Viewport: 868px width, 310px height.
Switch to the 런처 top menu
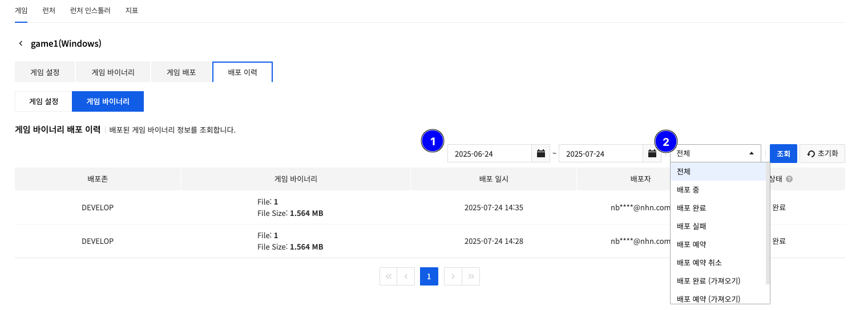[48, 10]
